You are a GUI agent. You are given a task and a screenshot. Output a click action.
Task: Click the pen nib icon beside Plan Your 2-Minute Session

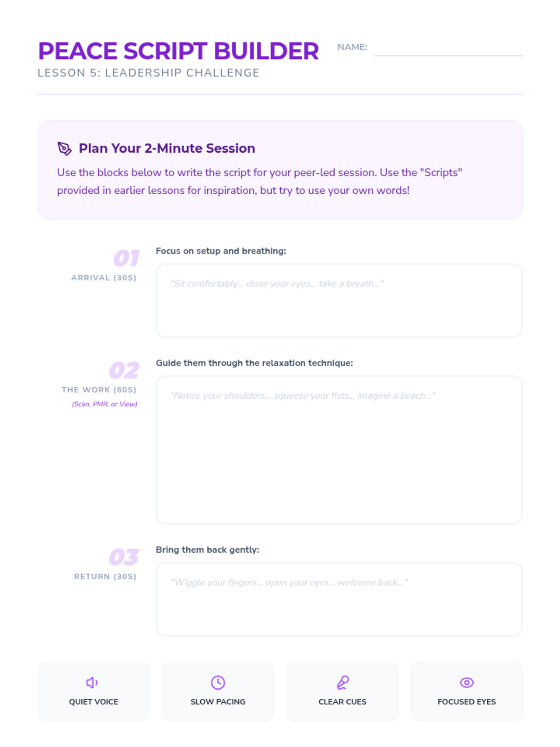(64, 148)
